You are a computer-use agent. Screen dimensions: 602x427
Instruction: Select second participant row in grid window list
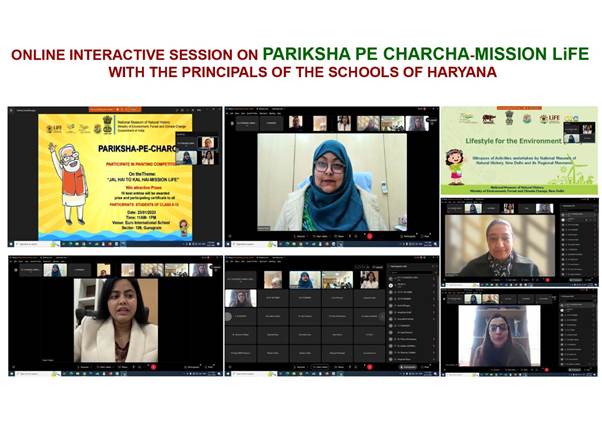point(412,285)
